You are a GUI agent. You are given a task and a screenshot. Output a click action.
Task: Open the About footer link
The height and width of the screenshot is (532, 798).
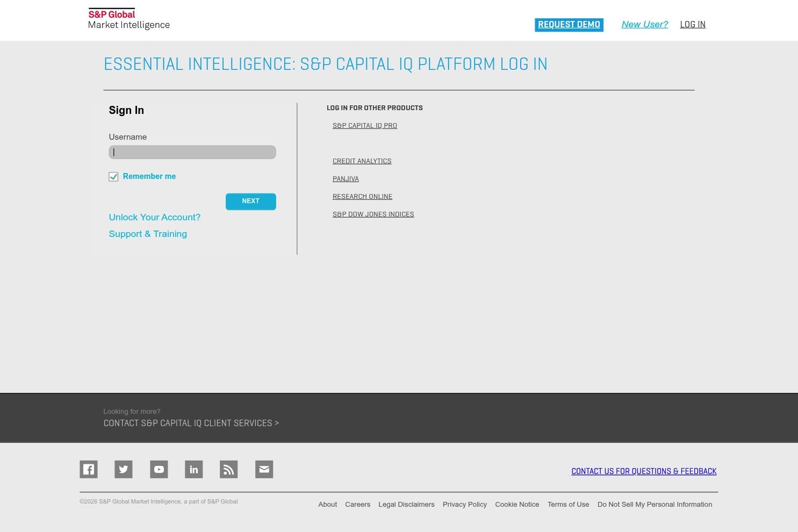(328, 505)
